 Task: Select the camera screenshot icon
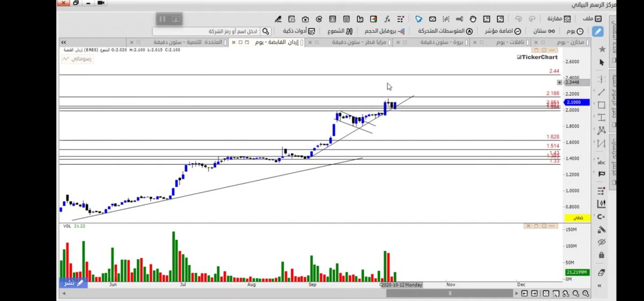click(305, 19)
